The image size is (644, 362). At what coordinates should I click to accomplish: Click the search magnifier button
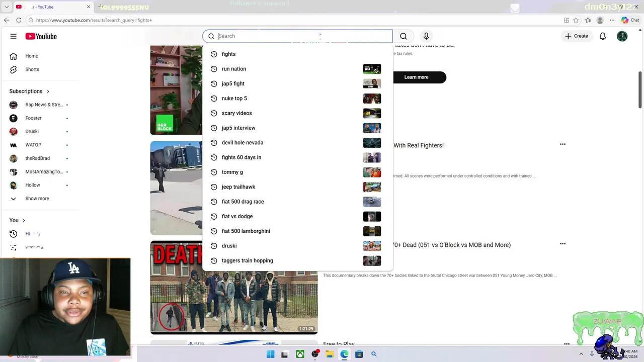pyautogui.click(x=404, y=36)
